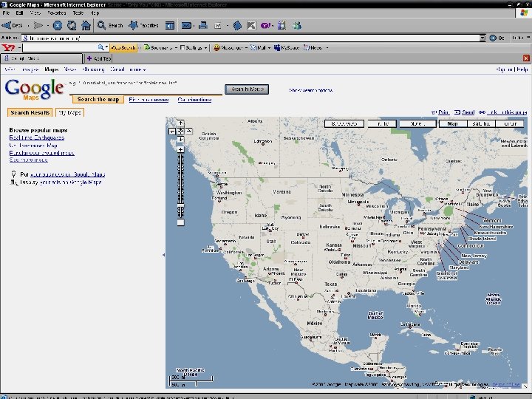532x399 pixels.
Task: Switch map to Satellite view
Action: 482,124
